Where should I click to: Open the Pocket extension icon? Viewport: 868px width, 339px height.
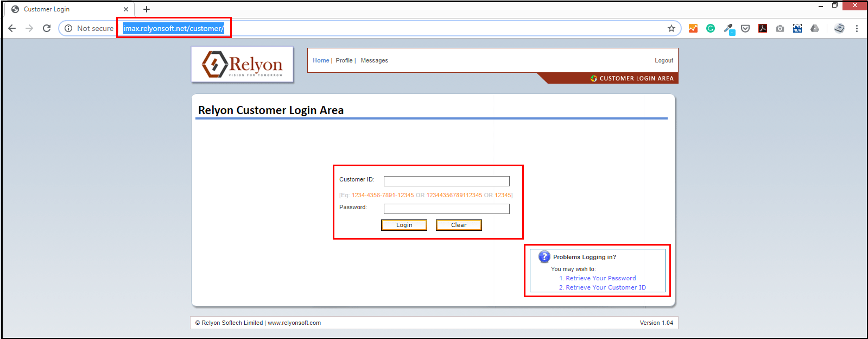(745, 28)
